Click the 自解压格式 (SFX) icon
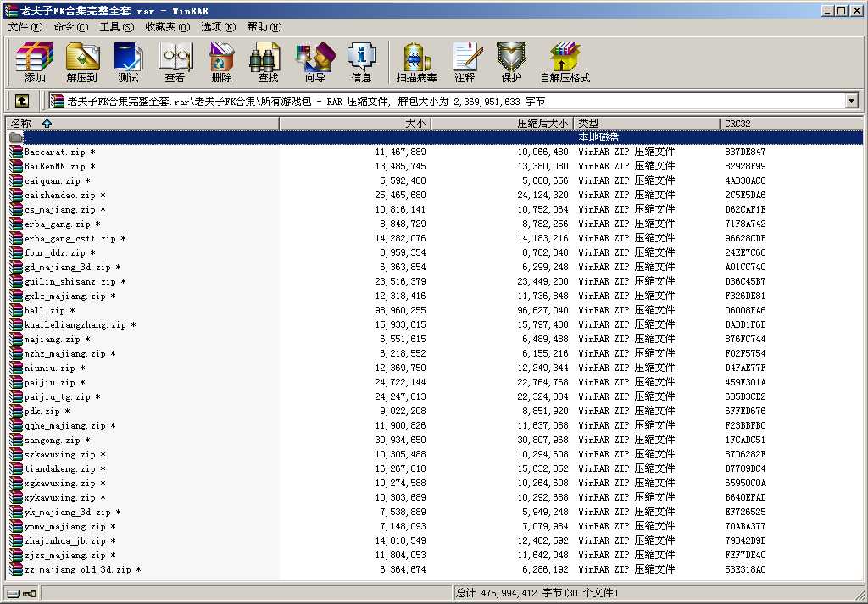This screenshot has height=604, width=868. pos(565,62)
